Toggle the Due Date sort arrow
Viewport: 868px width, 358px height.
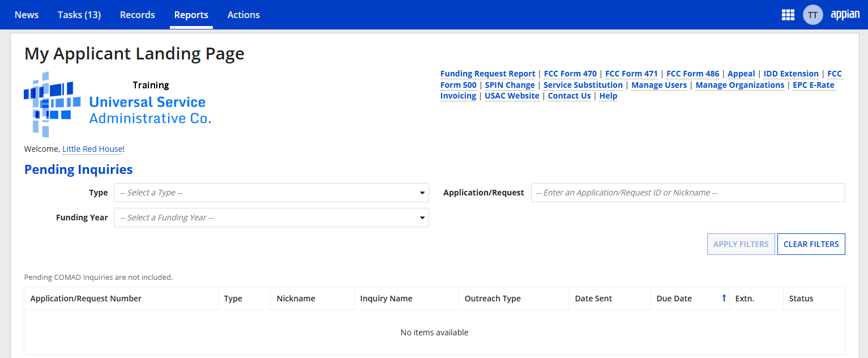tap(724, 299)
